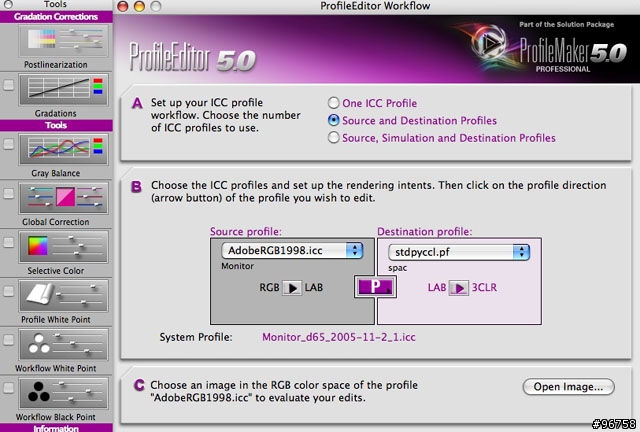Click the Information section header
The height and width of the screenshot is (432, 640).
(56, 428)
